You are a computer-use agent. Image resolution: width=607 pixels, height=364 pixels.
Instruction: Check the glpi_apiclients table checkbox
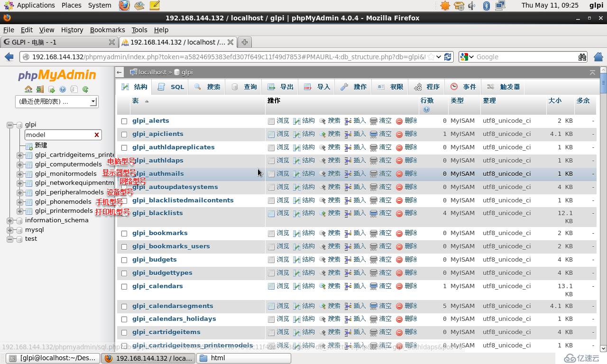124,135
